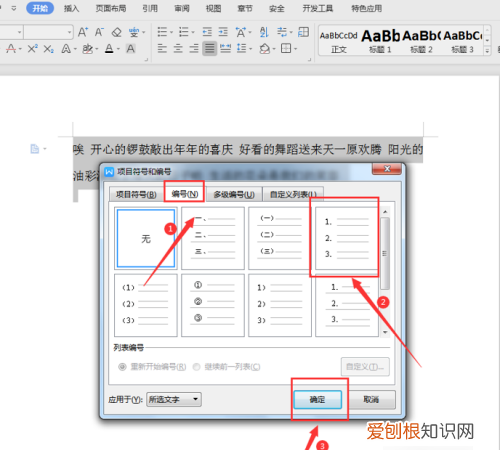
Task: Click the phonetic guide icon
Action: point(134,32)
